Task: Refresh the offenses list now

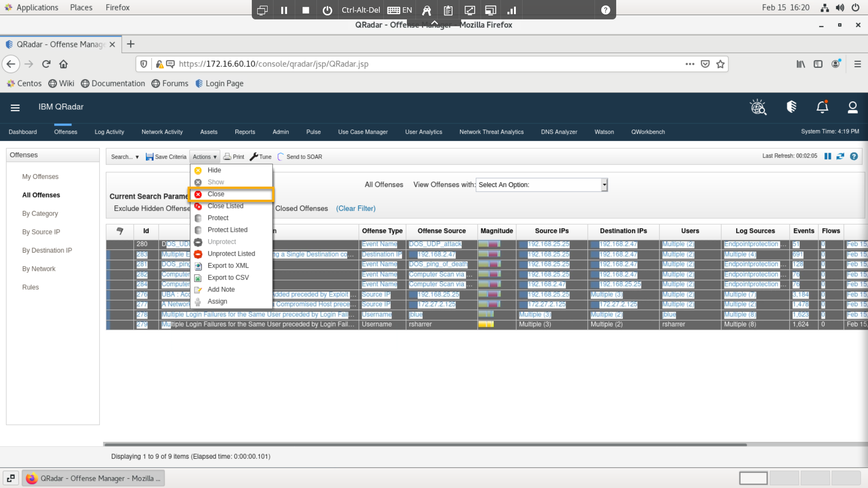Action: tap(840, 156)
